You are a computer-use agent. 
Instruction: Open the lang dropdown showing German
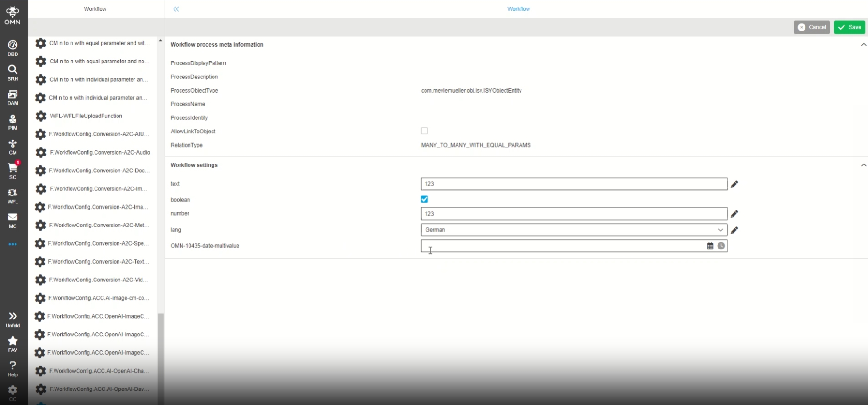(x=574, y=230)
